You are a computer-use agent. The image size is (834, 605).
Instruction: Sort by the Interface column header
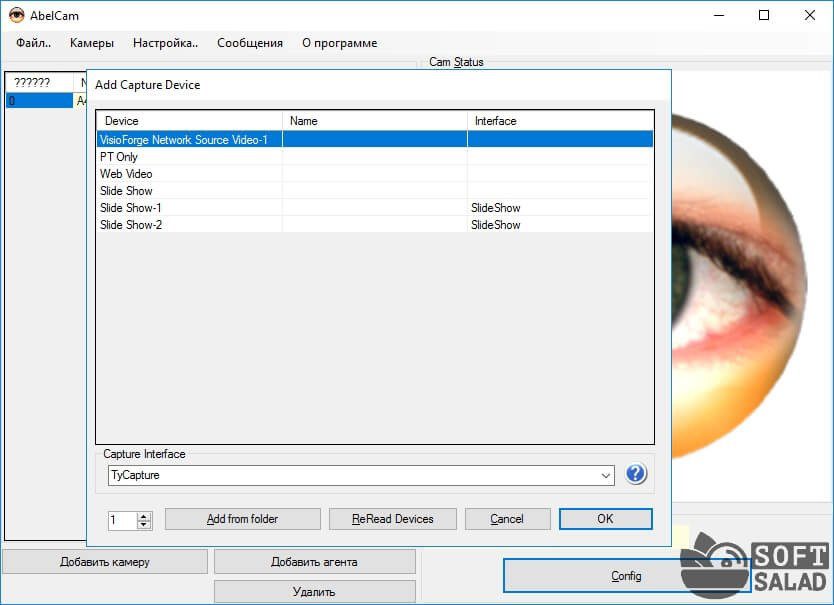(x=561, y=121)
